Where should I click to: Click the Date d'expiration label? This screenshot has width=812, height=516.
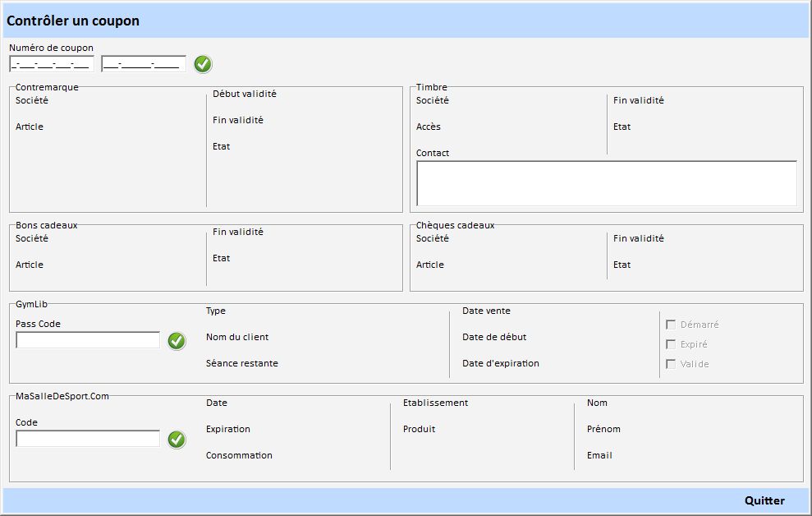pyautogui.click(x=500, y=363)
